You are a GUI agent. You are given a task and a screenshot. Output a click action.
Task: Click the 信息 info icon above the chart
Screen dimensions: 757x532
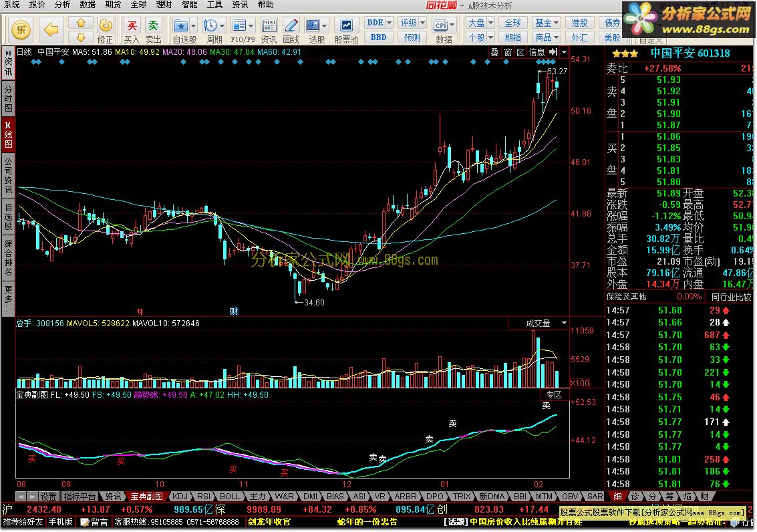[537, 52]
